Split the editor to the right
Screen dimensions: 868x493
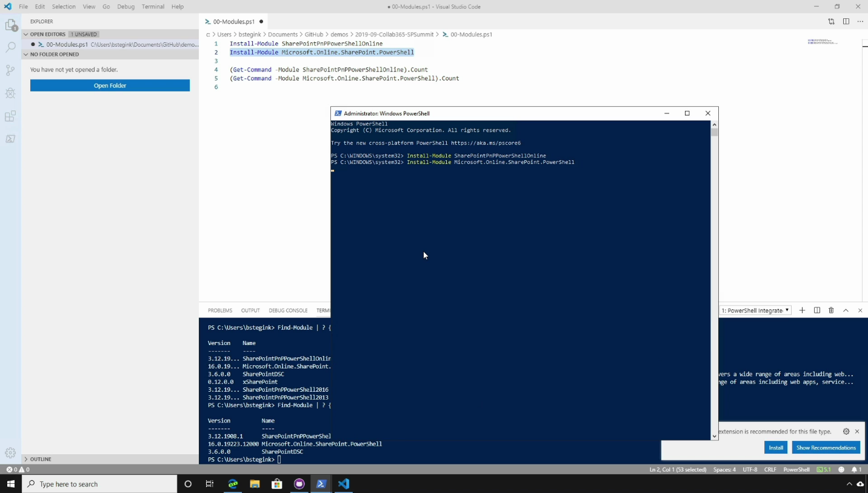coord(846,21)
